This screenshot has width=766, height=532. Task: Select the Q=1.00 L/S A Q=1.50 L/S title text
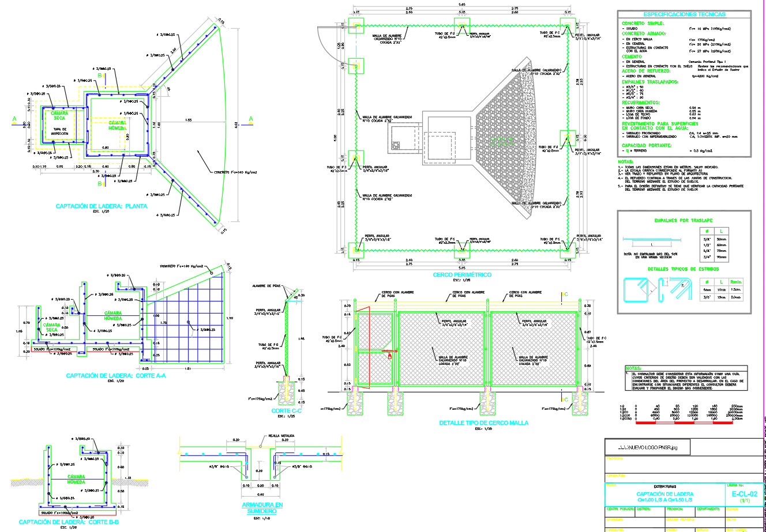click(665, 500)
